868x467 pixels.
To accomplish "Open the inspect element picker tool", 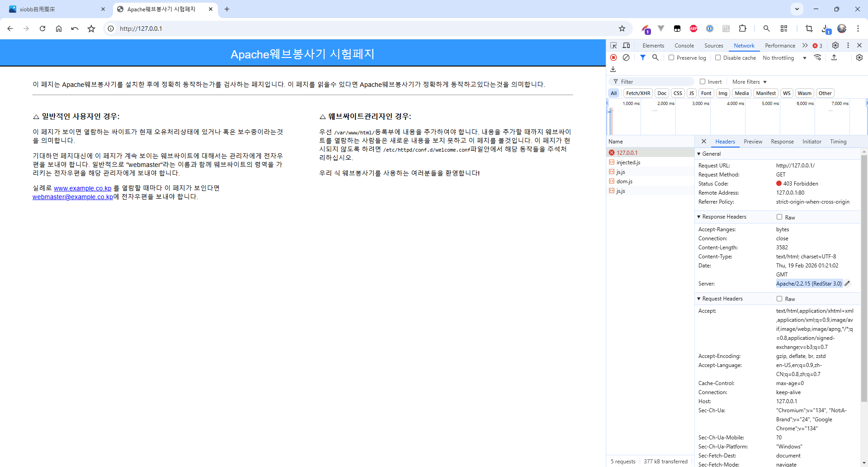I will (x=613, y=45).
